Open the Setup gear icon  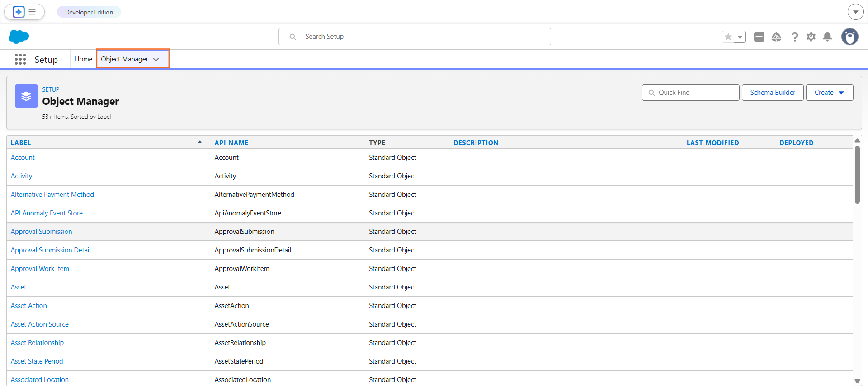[811, 37]
